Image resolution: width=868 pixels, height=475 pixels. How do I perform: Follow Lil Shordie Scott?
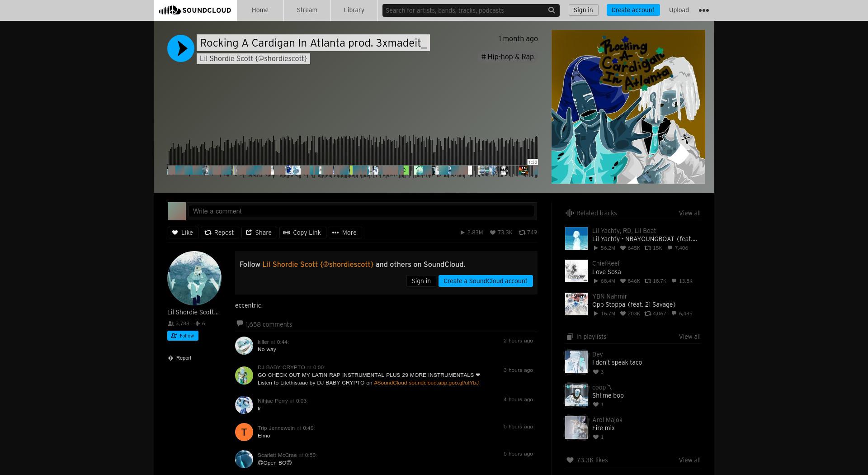[x=183, y=336]
